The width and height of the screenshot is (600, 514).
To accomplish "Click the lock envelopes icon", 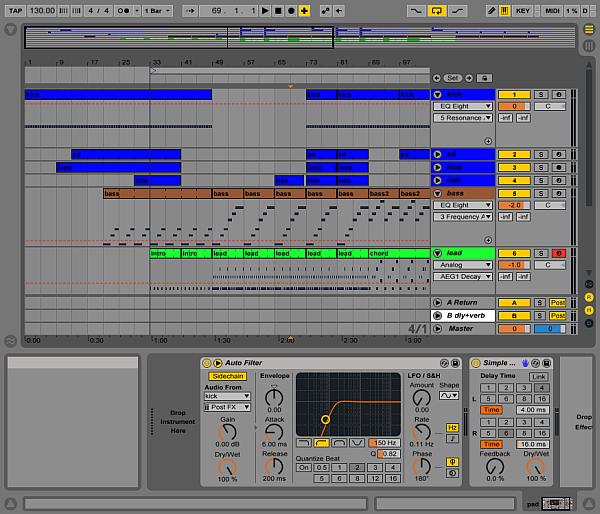I will pos(484,78).
